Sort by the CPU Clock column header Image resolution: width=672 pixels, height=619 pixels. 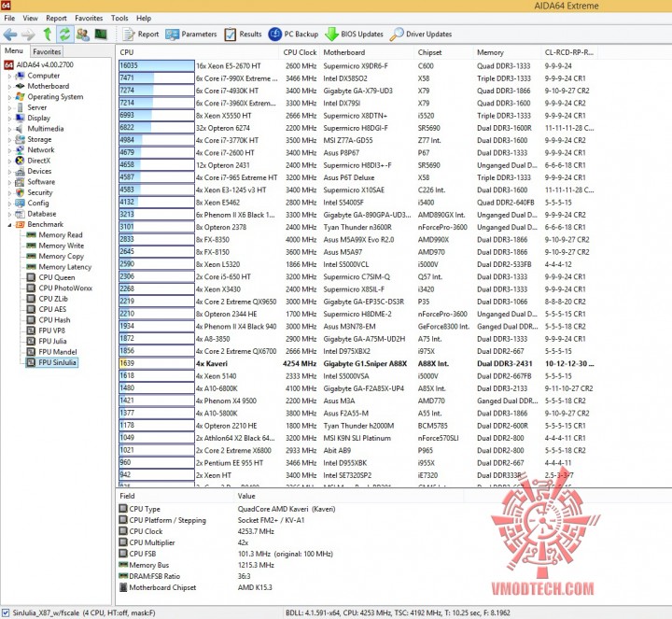click(x=300, y=52)
